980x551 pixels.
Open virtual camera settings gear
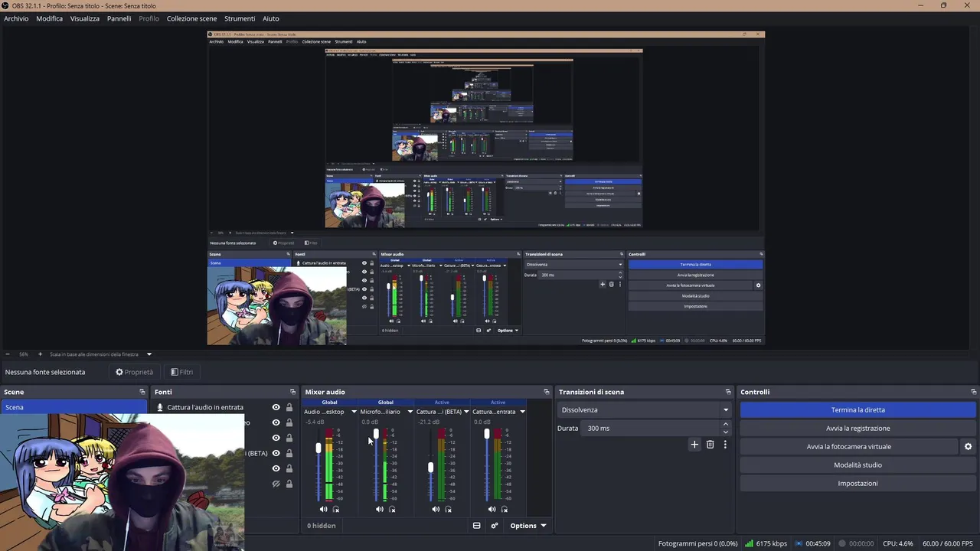tap(968, 446)
